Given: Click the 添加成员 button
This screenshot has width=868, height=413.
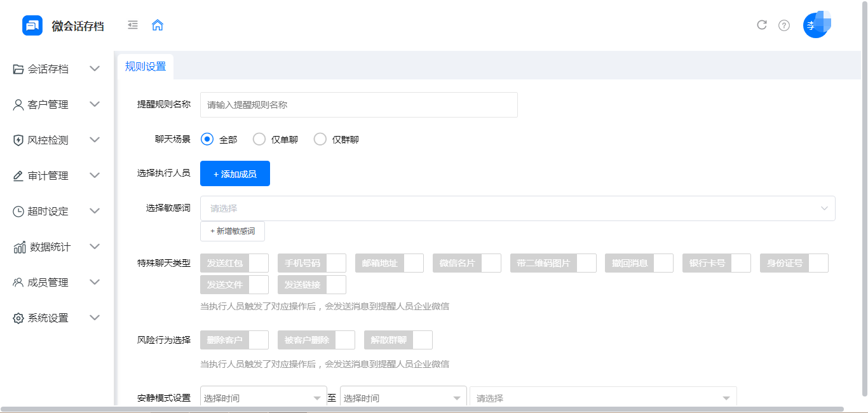Looking at the screenshot, I should pos(235,173).
